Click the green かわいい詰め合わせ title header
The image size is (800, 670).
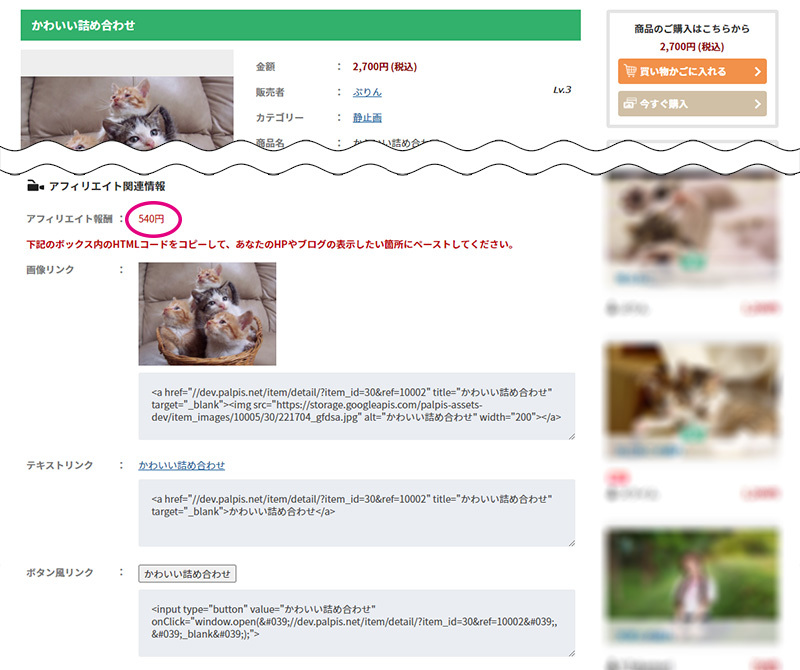pos(301,25)
